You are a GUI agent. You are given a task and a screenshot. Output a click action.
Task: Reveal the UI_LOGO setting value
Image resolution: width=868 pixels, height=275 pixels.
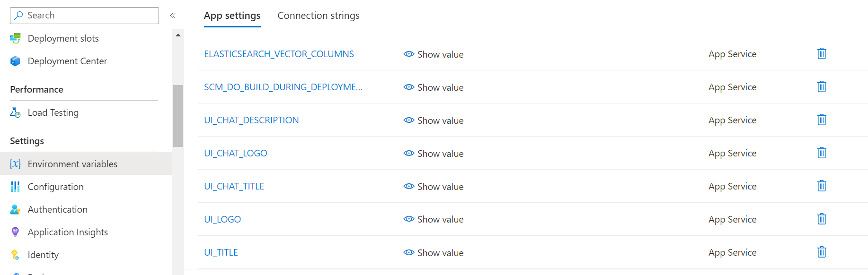(x=434, y=219)
